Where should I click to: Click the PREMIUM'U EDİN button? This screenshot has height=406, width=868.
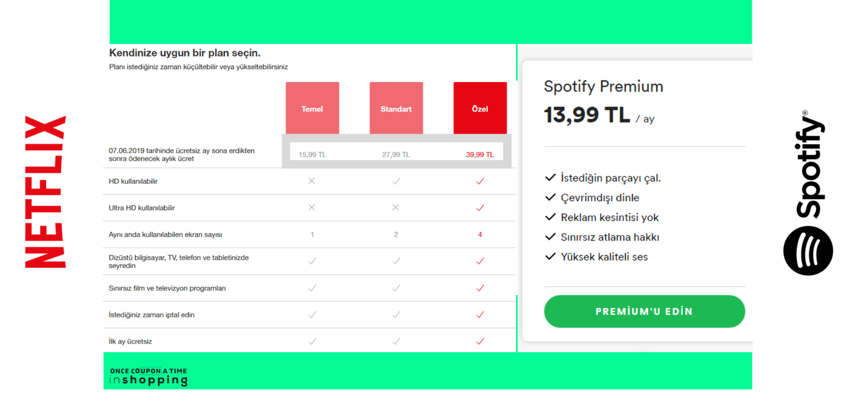tap(645, 311)
